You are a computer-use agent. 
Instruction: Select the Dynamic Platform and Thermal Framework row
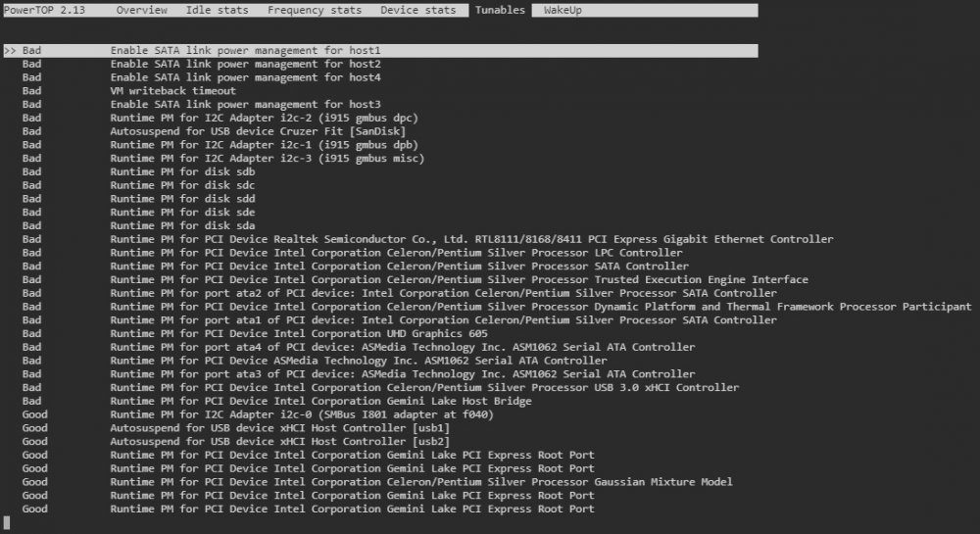(497, 307)
